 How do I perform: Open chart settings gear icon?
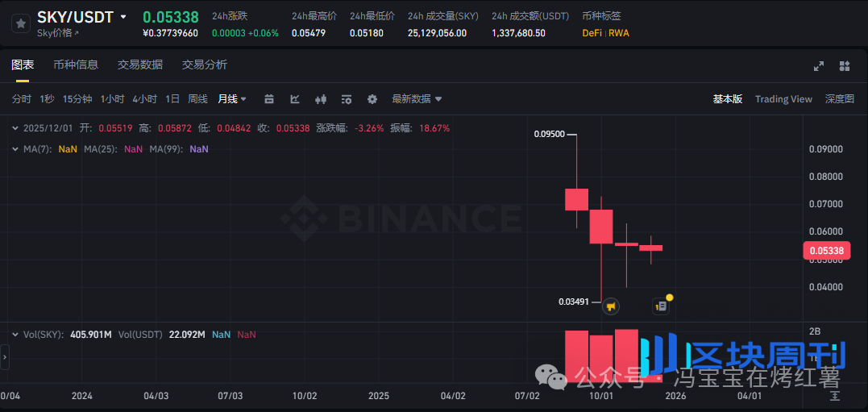click(372, 99)
